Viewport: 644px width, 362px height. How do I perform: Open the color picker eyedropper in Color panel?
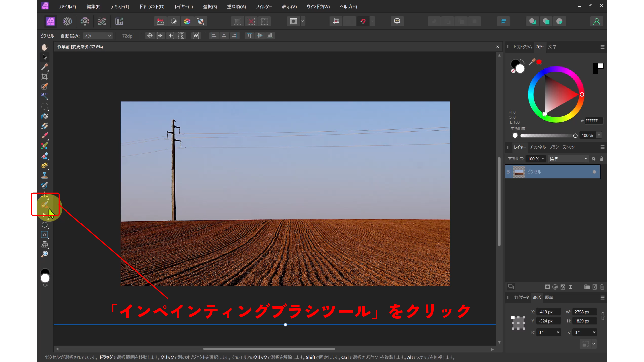(533, 62)
